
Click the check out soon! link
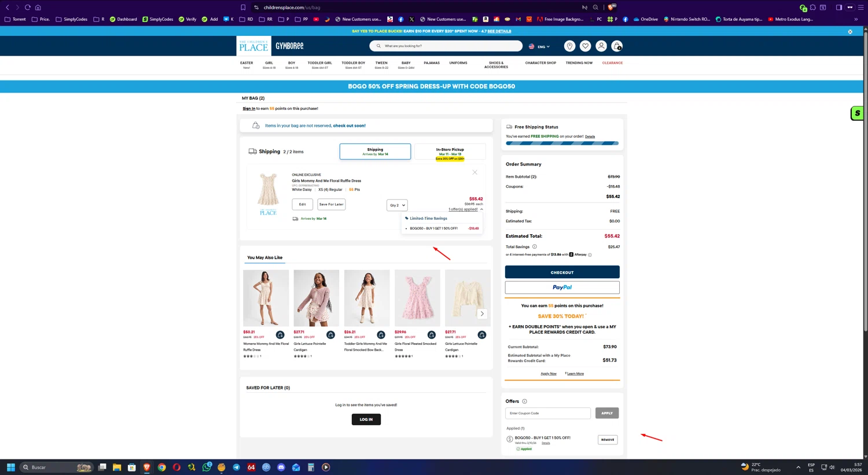[349, 126]
